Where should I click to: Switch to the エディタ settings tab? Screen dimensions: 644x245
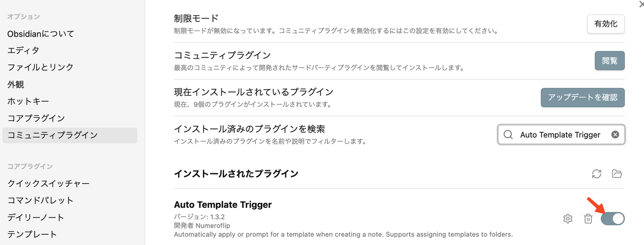point(23,50)
